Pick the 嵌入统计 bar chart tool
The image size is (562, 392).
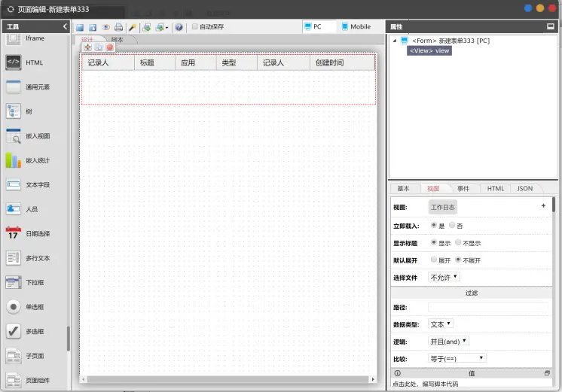pos(14,160)
